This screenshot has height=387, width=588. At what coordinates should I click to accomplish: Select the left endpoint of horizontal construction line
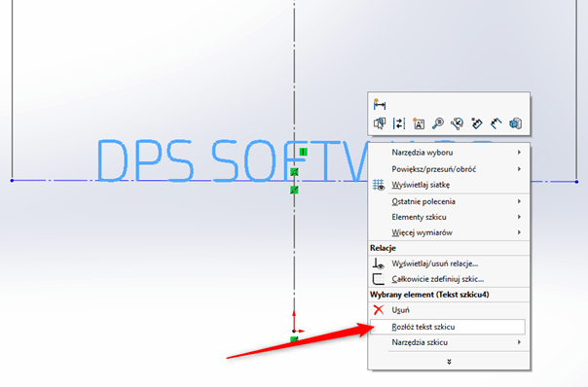point(12,181)
